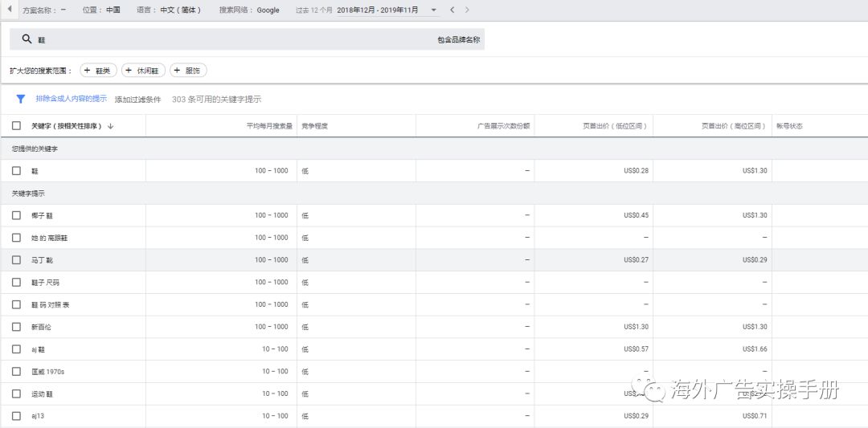
Task: Sort by 竞争程度 column header
Action: (x=315, y=126)
